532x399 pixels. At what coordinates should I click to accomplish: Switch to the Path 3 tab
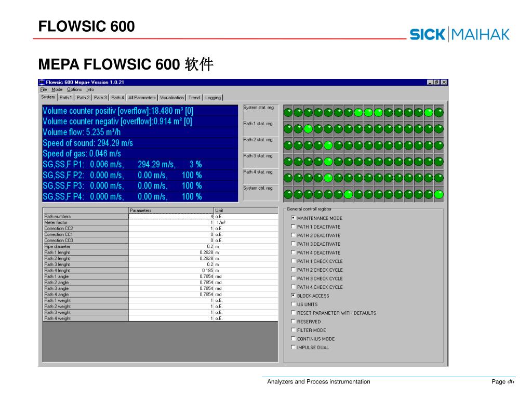100,98
